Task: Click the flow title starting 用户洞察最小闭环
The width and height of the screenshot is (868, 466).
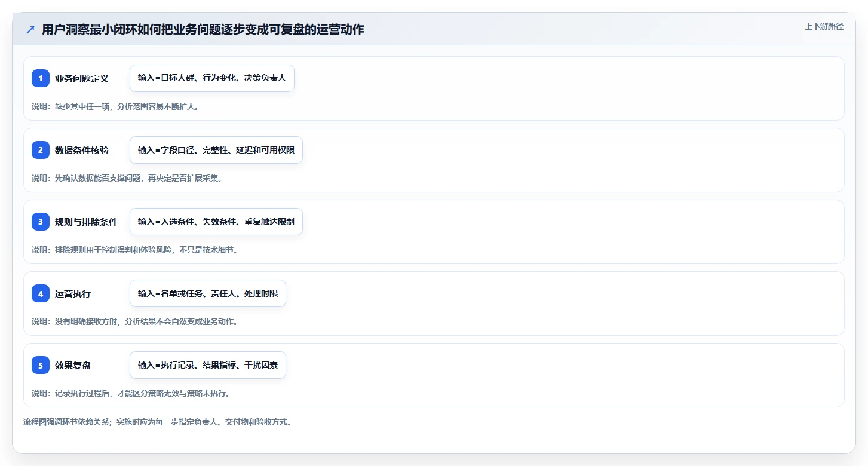Action: (203, 29)
